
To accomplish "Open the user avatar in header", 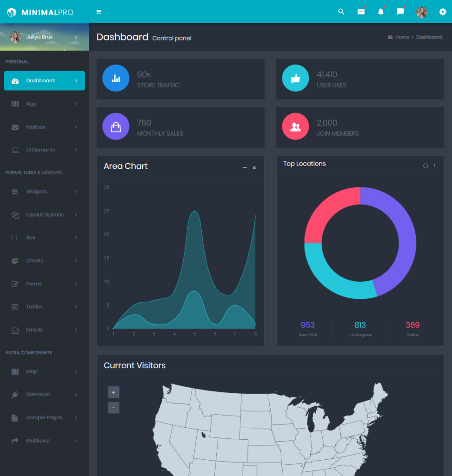I will coord(422,12).
